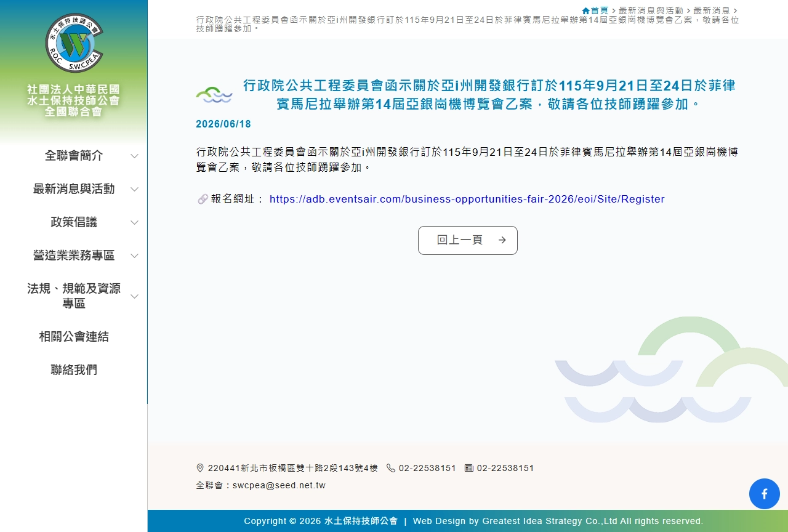Click the link chain icon beside 報名網址
The height and width of the screenshot is (532, 788).
(203, 199)
